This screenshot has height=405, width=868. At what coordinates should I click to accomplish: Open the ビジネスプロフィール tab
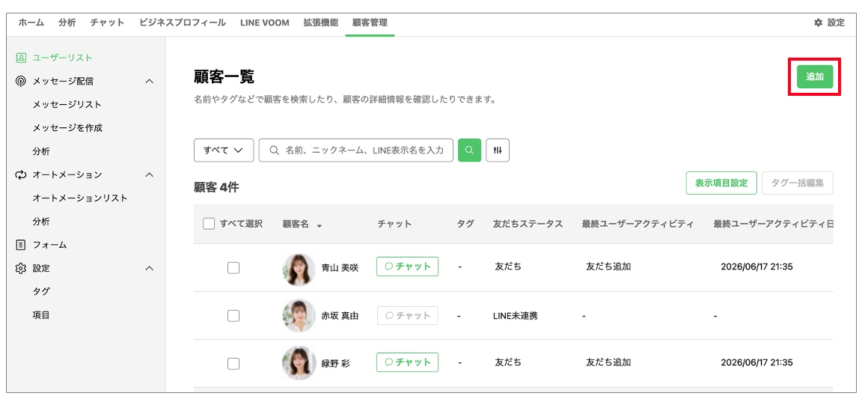coord(183,22)
